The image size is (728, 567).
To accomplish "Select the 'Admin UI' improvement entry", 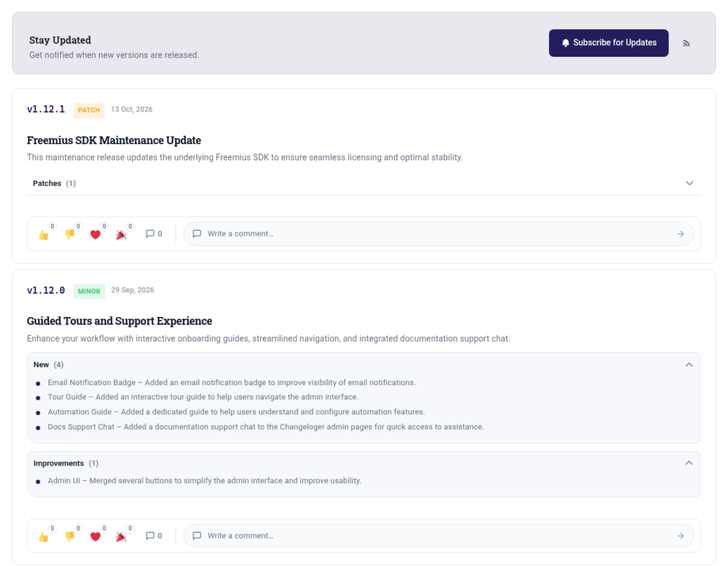I will (x=204, y=481).
